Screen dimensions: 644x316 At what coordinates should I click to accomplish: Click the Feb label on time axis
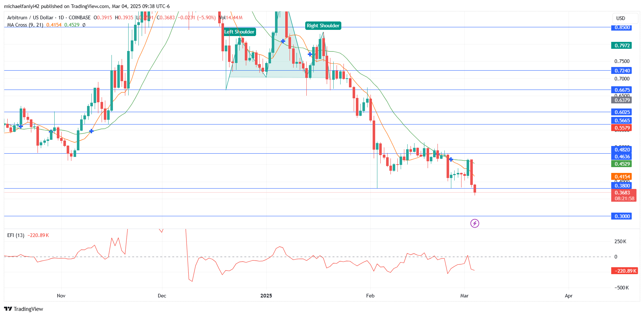click(370, 296)
